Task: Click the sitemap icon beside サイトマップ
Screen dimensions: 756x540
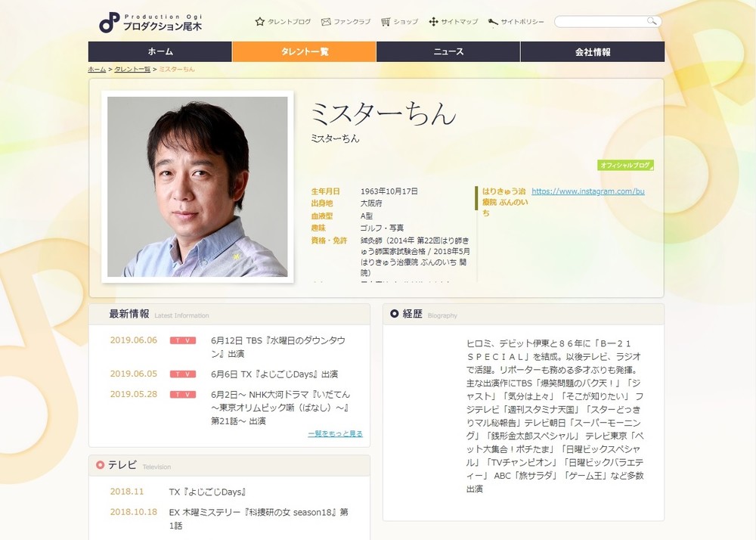Action: pos(433,22)
